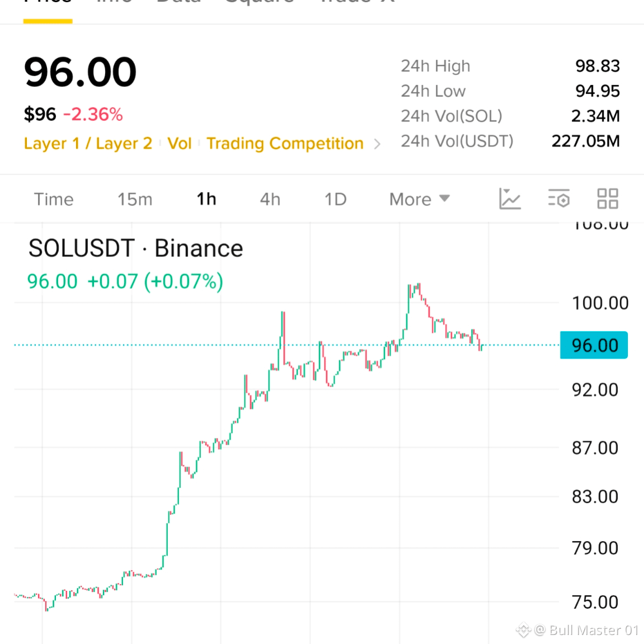Screen dimensions: 644x644
Task: Open the chart indicators icon
Action: click(510, 199)
